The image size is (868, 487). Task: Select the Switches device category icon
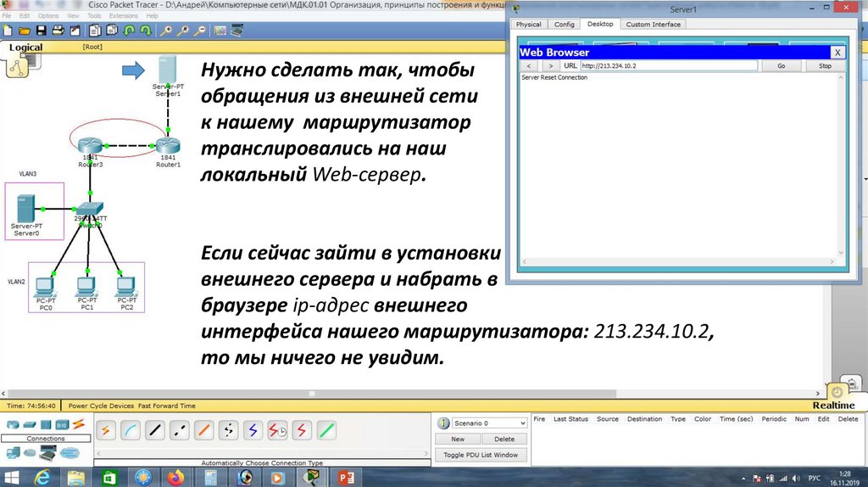(x=30, y=425)
